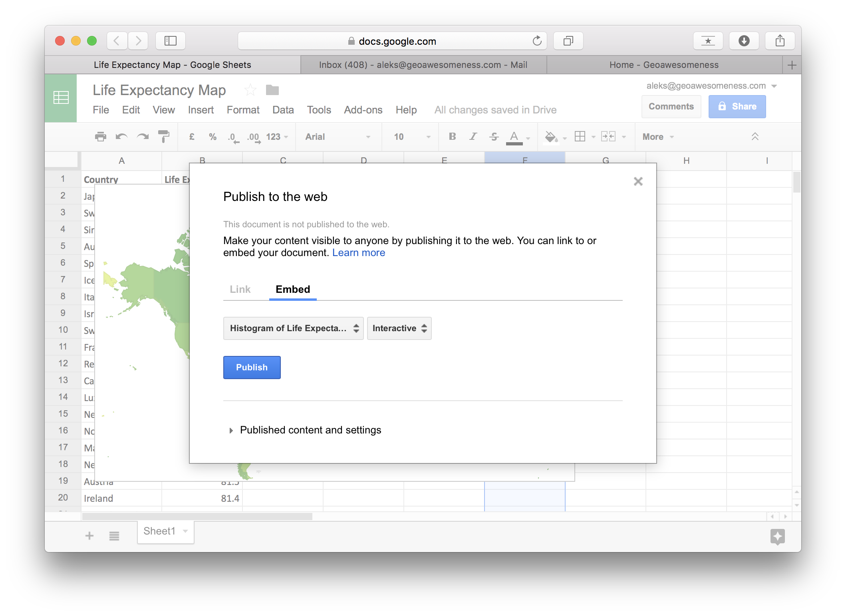Star the Life Expectancy Map document
This screenshot has height=616, width=846.
(x=250, y=90)
